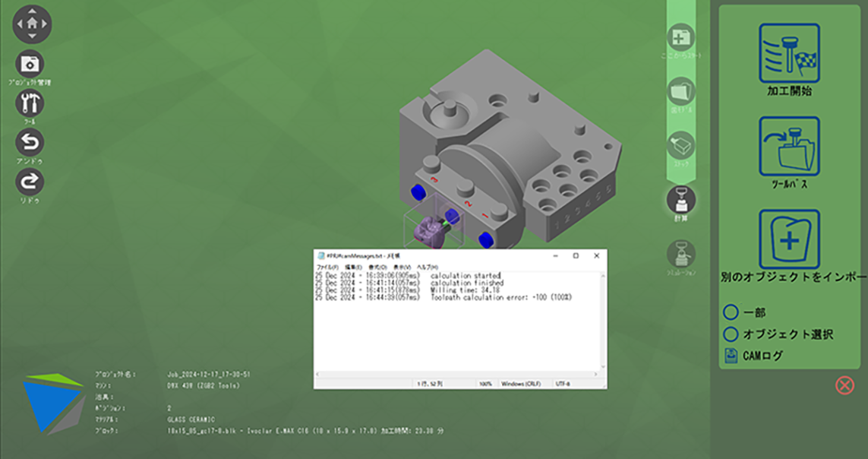This screenshot has width=868, height=459.
Task: Click the Notepad text area log content
Action: pos(458,321)
